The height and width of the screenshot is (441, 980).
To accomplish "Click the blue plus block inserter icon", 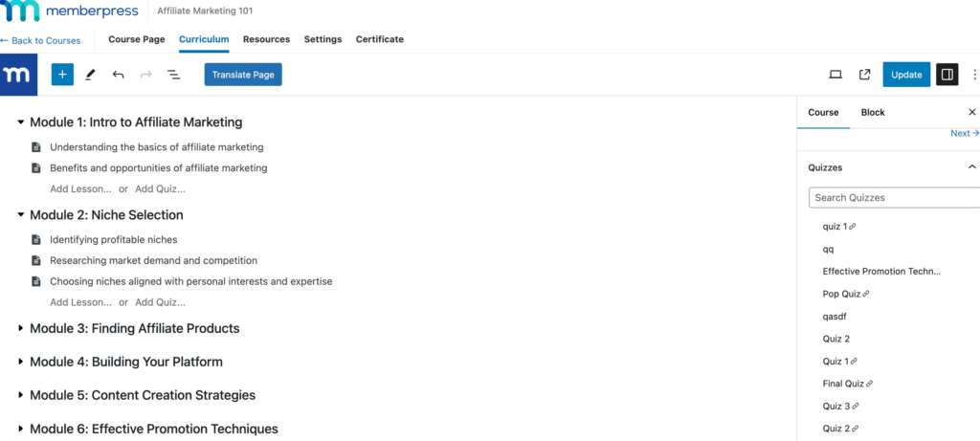I will pos(62,75).
